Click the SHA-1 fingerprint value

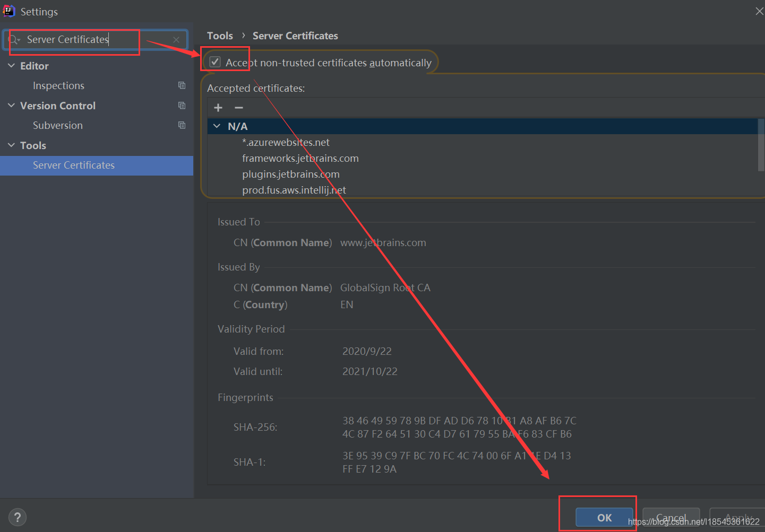click(x=457, y=462)
